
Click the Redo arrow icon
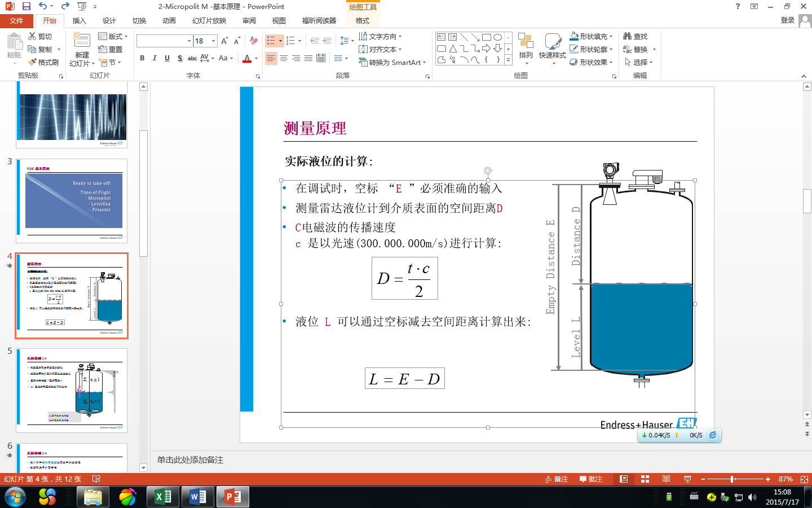(65, 6)
